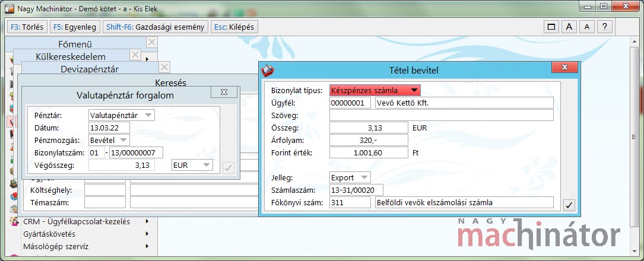The height and width of the screenshot is (261, 644).
Task: Open the EUR currency dropdown
Action: pyautogui.click(x=192, y=165)
